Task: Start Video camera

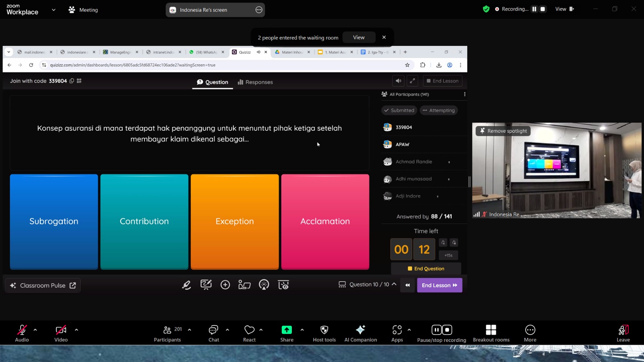Action: tap(61, 333)
